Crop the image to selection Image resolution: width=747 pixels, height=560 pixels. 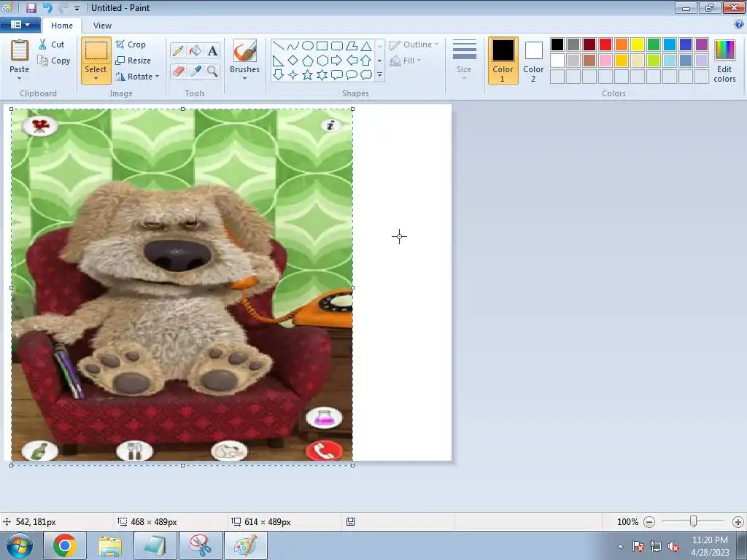pos(131,44)
